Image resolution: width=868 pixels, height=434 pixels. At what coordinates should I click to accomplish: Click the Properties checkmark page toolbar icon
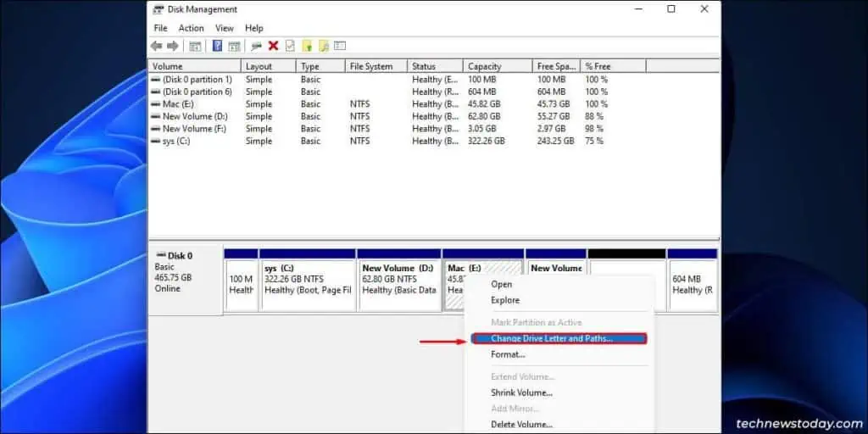click(x=290, y=46)
